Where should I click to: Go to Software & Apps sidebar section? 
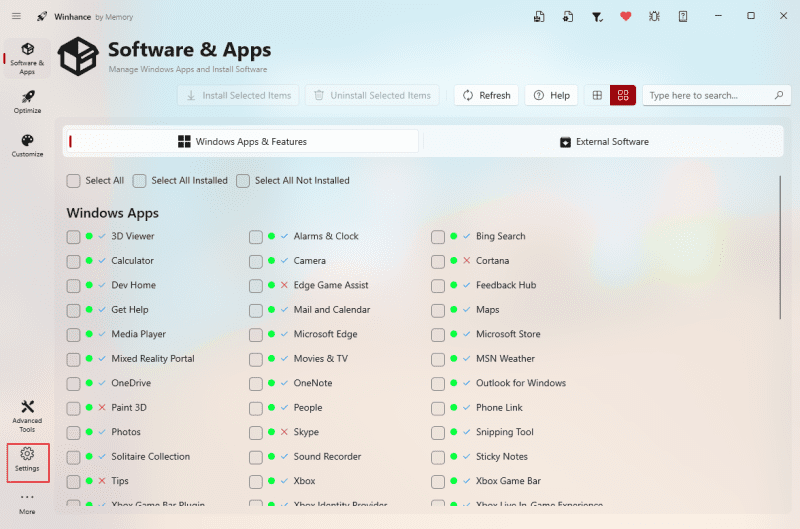[x=28, y=59]
